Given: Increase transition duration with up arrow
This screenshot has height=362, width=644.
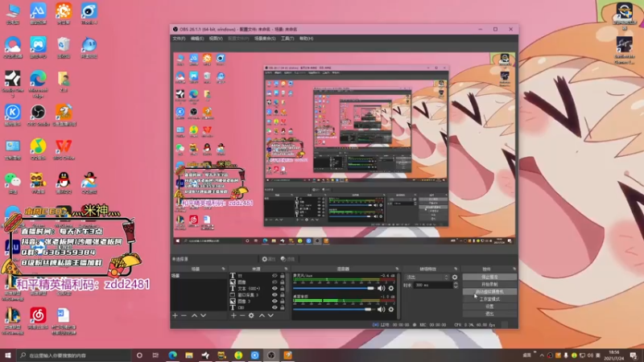Looking at the screenshot, I should click(x=456, y=283).
